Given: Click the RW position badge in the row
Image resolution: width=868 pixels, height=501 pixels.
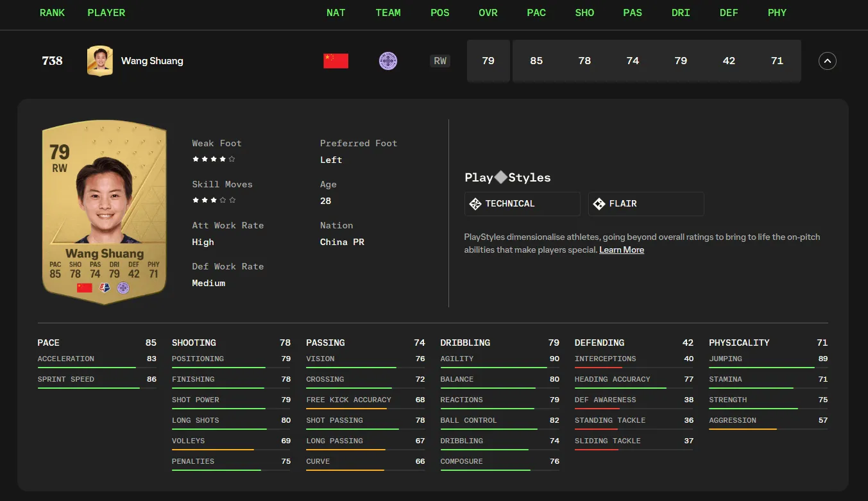Looking at the screenshot, I should click(440, 61).
